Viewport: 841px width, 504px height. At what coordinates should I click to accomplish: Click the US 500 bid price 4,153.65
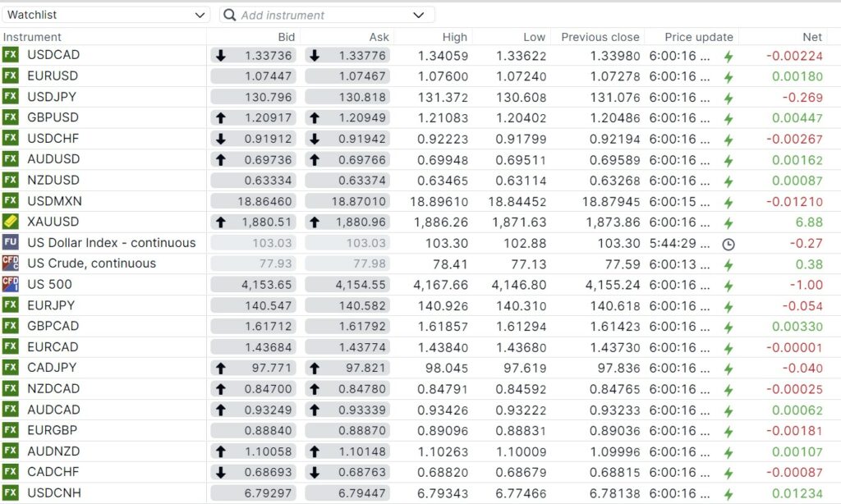267,285
